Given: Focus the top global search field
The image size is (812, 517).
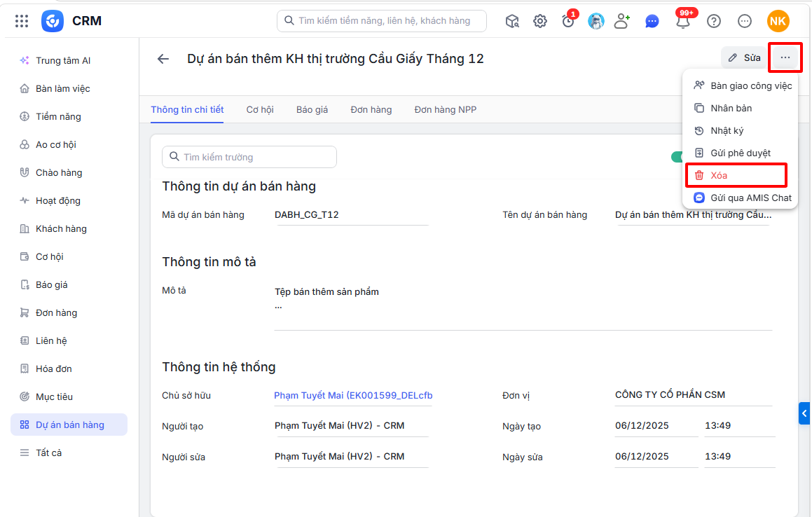Looking at the screenshot, I should (x=382, y=21).
